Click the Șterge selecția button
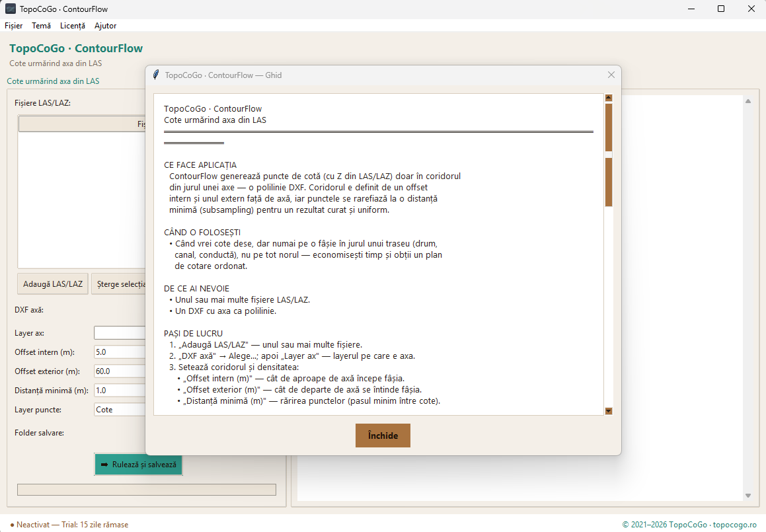This screenshot has width=766, height=532. pyautogui.click(x=119, y=284)
